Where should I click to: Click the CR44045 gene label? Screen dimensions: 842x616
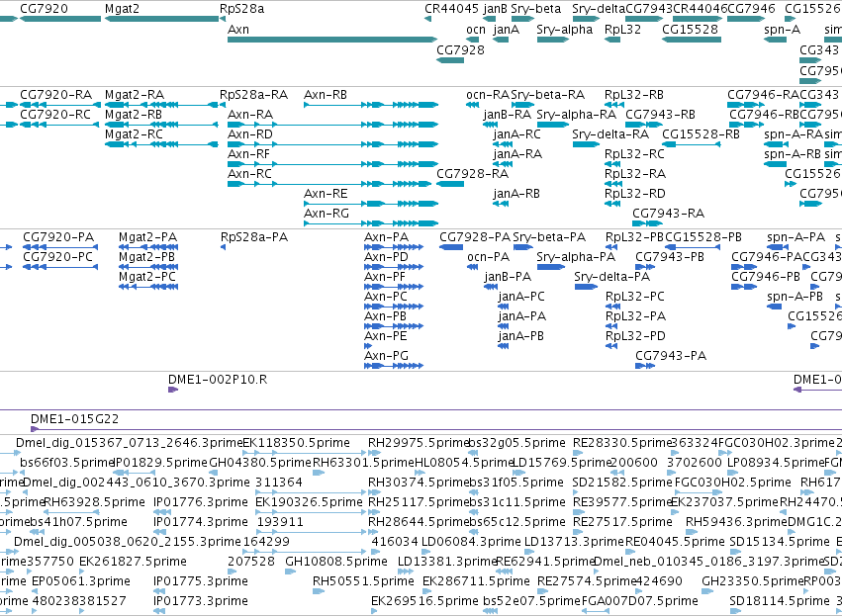(451, 9)
